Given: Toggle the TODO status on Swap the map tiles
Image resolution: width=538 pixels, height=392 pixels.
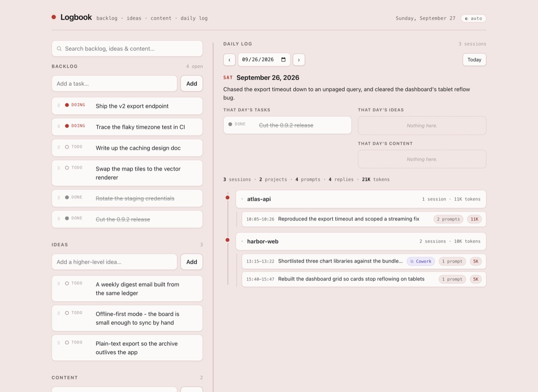Looking at the screenshot, I should (74, 168).
